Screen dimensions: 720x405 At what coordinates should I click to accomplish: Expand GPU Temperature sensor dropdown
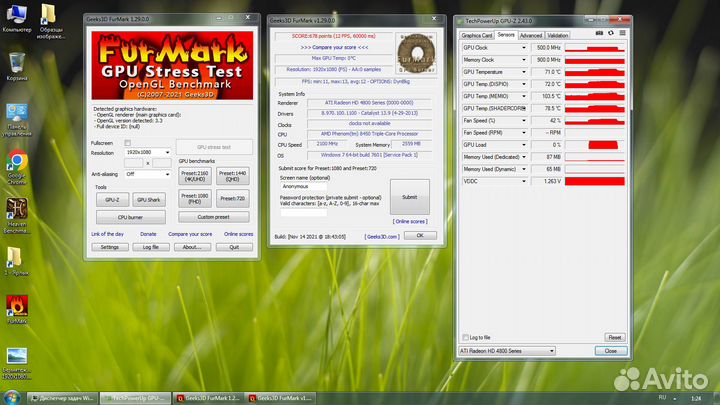(x=523, y=72)
